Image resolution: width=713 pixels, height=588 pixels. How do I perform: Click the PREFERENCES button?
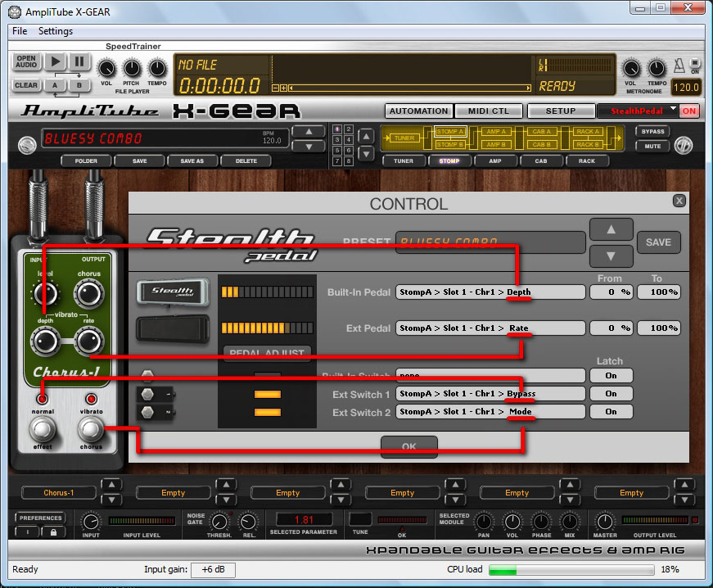40,518
